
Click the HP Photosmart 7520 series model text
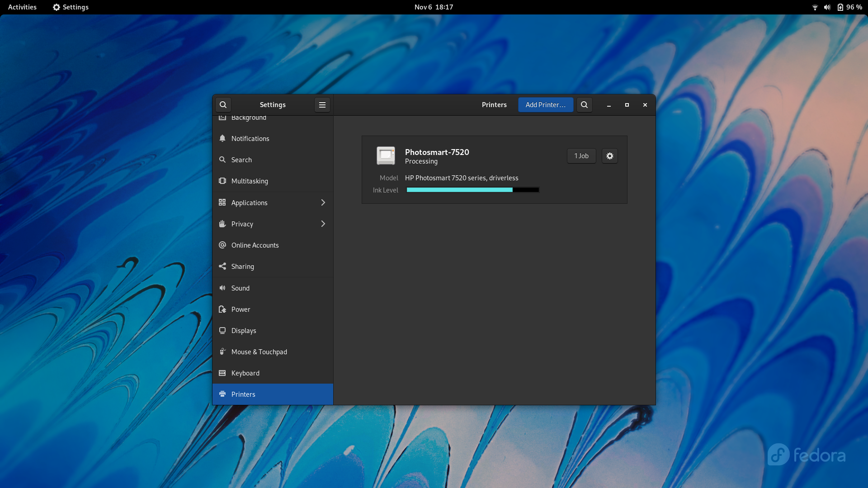[462, 178]
